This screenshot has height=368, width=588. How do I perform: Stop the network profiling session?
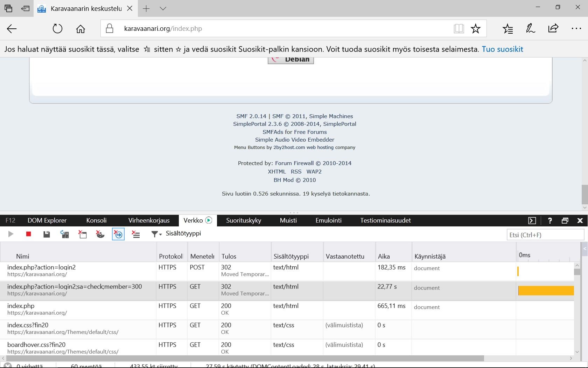point(29,234)
